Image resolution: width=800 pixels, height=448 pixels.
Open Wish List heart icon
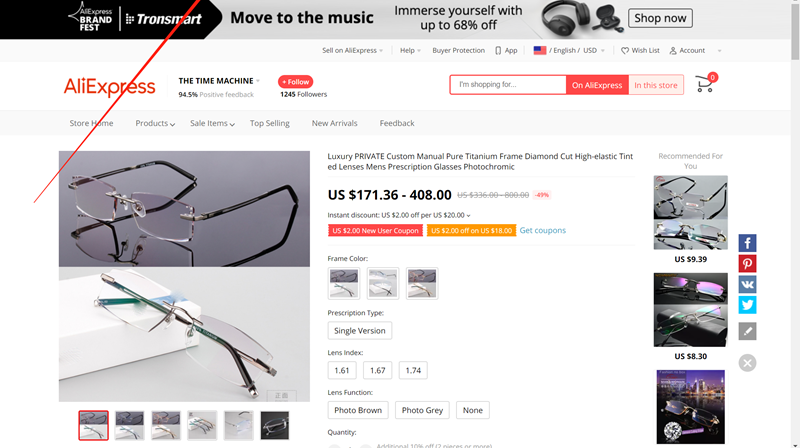coord(625,51)
